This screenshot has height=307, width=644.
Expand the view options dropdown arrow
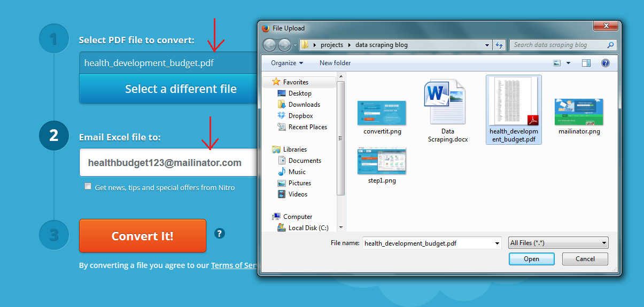pyautogui.click(x=568, y=63)
